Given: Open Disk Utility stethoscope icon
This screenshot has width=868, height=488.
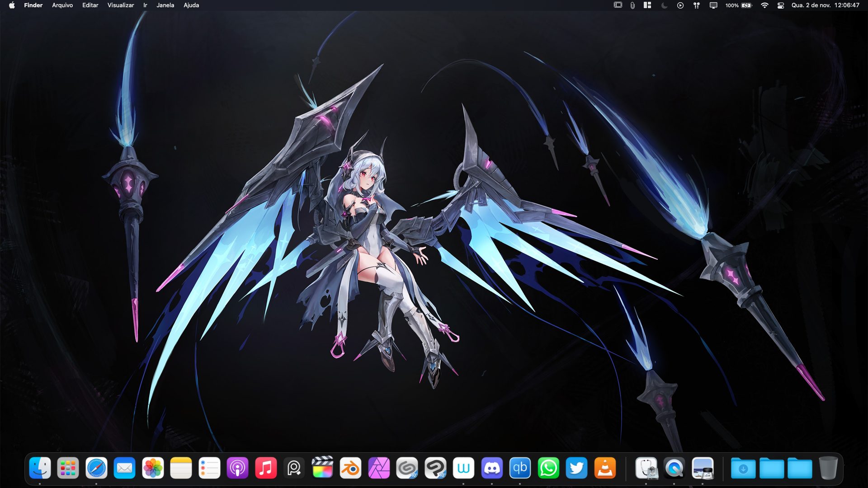Looking at the screenshot, I should (646, 468).
